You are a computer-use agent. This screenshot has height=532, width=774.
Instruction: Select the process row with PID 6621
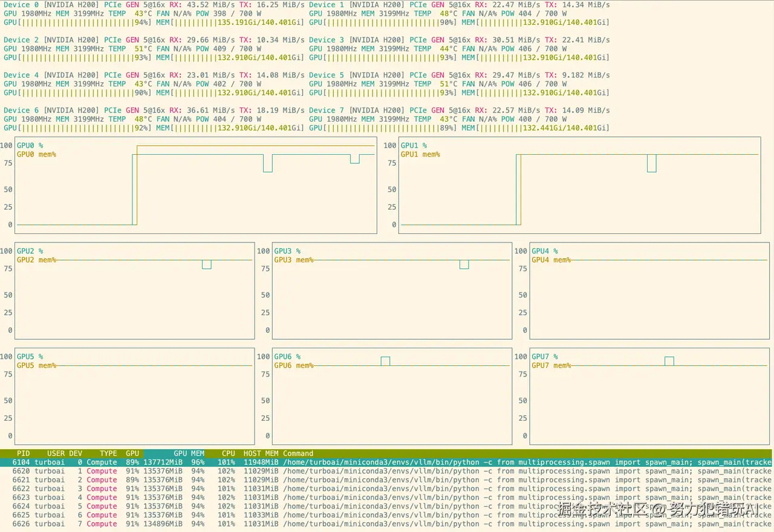tap(387, 480)
